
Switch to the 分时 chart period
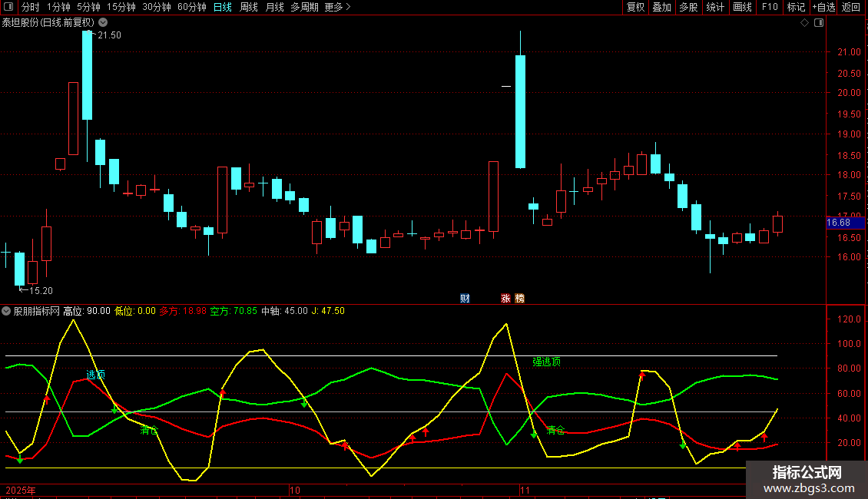point(31,7)
